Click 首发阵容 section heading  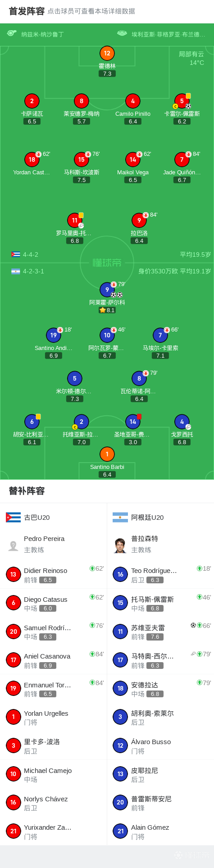(27, 11)
